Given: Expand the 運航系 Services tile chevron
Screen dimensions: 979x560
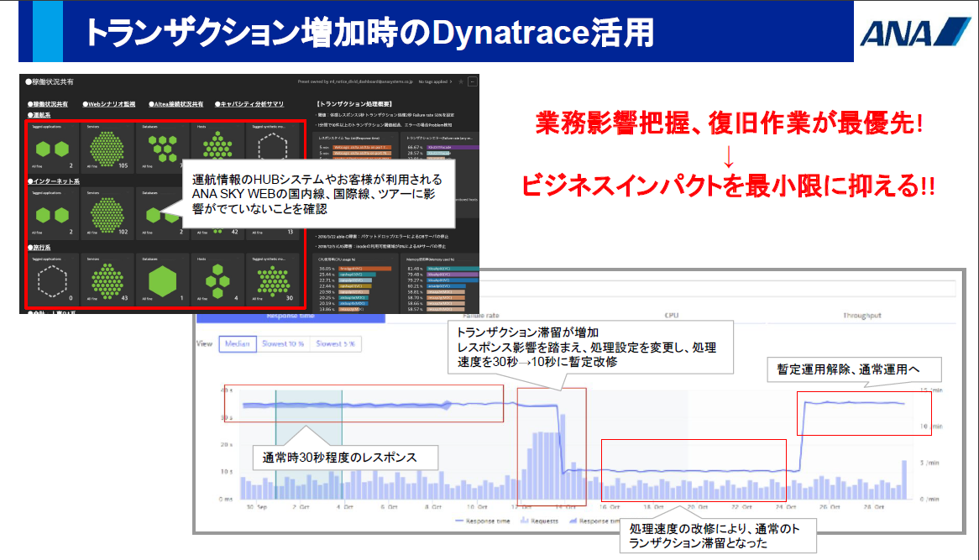Looking at the screenshot, I should 128,127.
